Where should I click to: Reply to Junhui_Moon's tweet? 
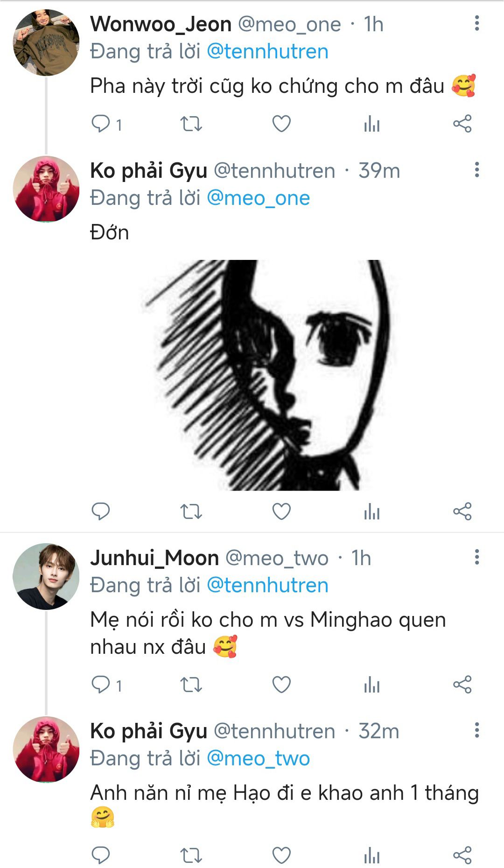pyautogui.click(x=101, y=685)
